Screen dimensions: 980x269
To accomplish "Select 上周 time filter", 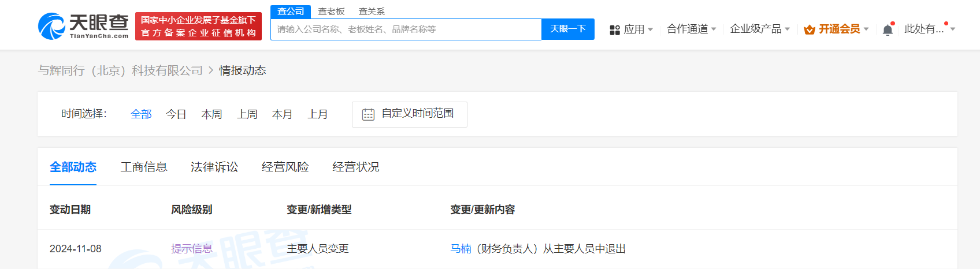I will pyautogui.click(x=247, y=114).
